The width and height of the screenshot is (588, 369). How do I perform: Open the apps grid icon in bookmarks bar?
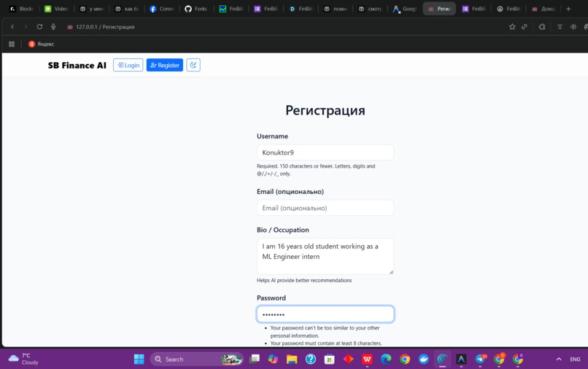(12, 44)
